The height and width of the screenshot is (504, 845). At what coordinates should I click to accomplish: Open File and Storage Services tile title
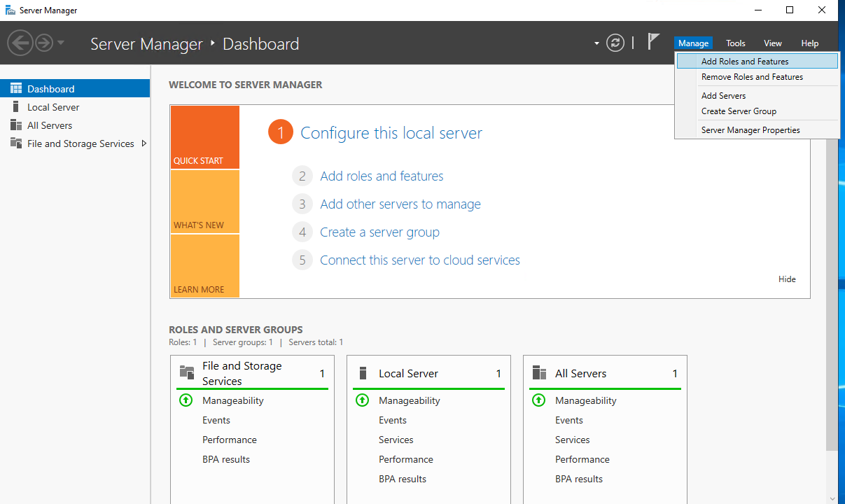point(242,373)
